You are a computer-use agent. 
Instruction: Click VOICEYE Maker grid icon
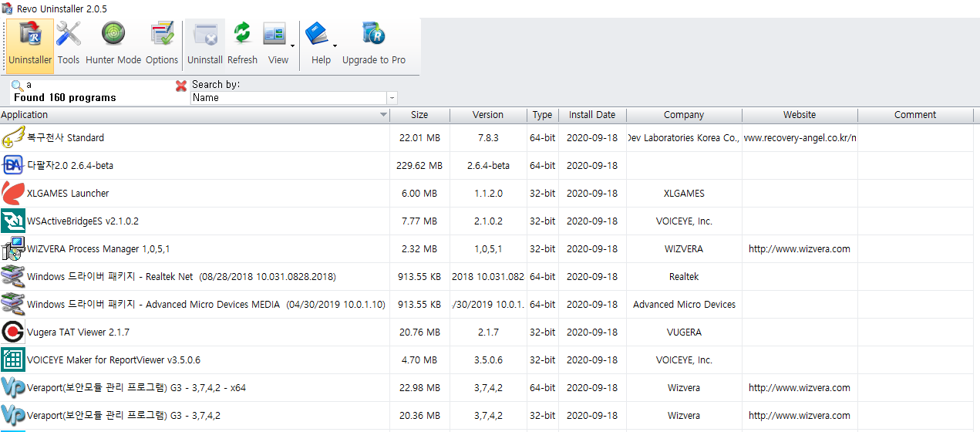pyautogui.click(x=13, y=360)
